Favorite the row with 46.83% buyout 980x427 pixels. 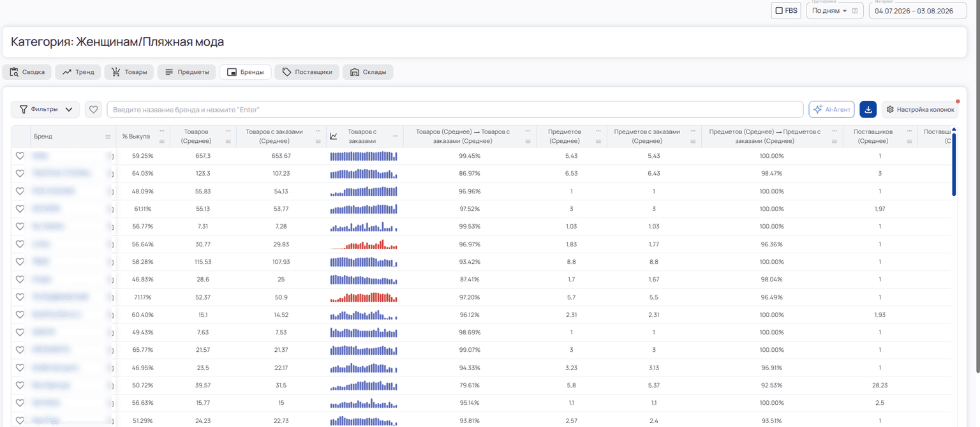pyautogui.click(x=20, y=279)
